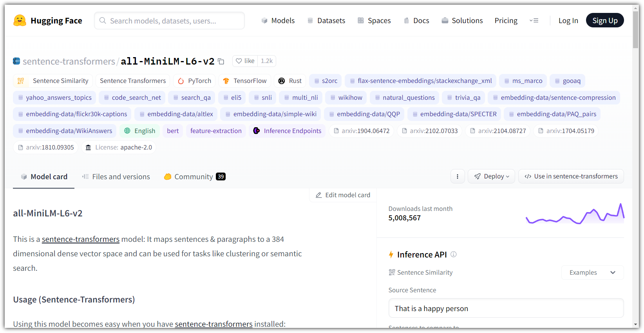Click the eli5 dataset tag
The image size is (644, 333).
232,97
